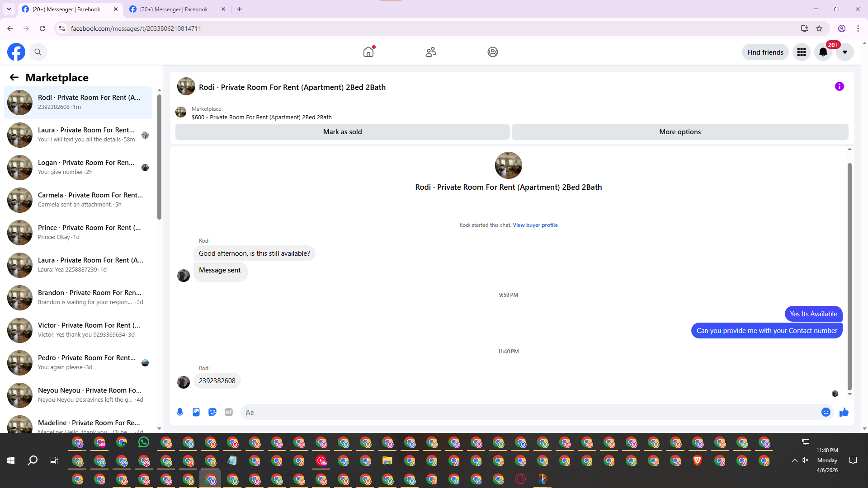Screen dimensions: 868x488
Task: Open the Carmela conversation
Action: tap(78, 200)
